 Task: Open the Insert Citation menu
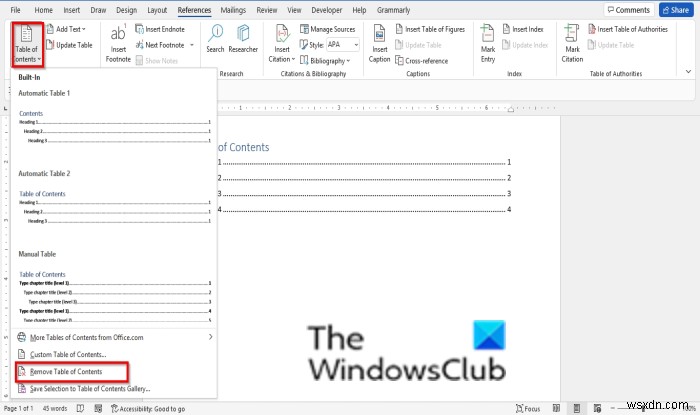click(282, 44)
